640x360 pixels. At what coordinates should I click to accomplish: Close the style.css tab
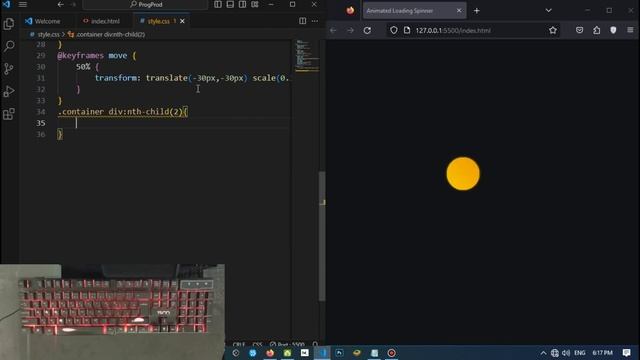pos(182,21)
